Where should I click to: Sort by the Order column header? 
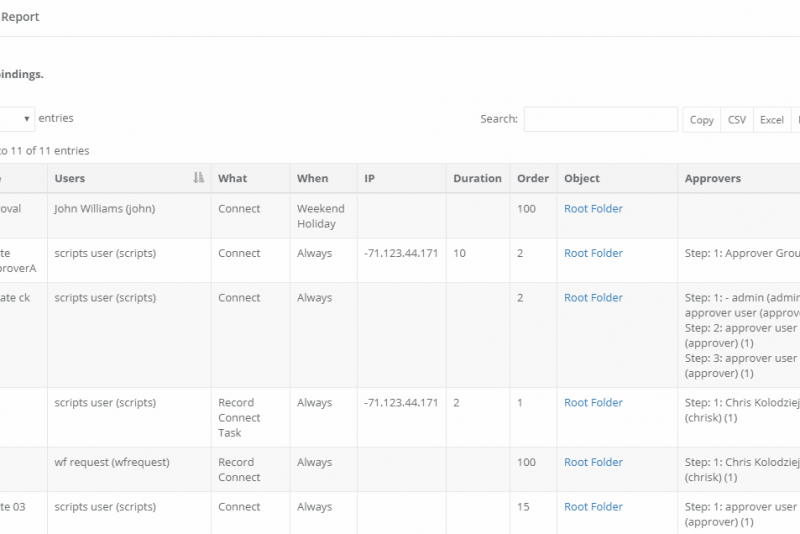[532, 178]
